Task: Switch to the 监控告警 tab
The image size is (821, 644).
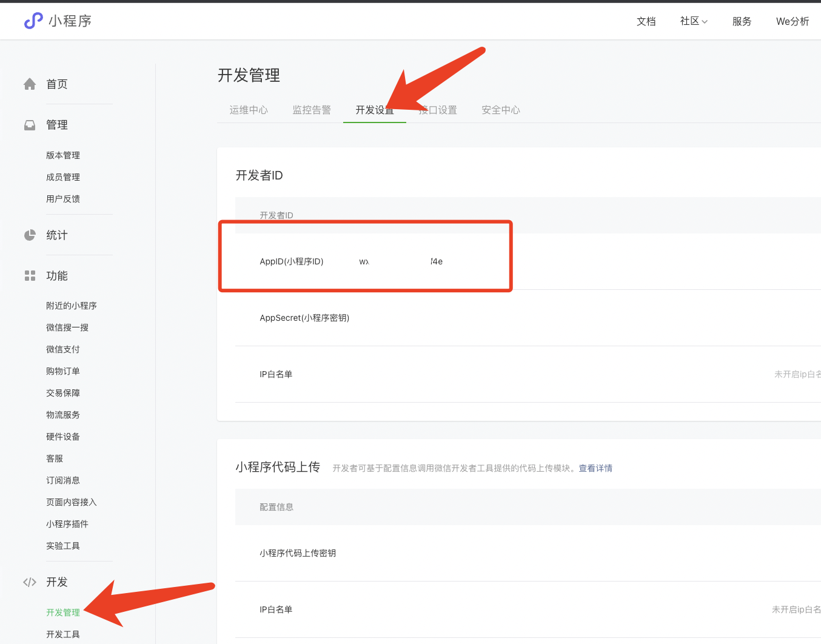Action: pos(312,110)
